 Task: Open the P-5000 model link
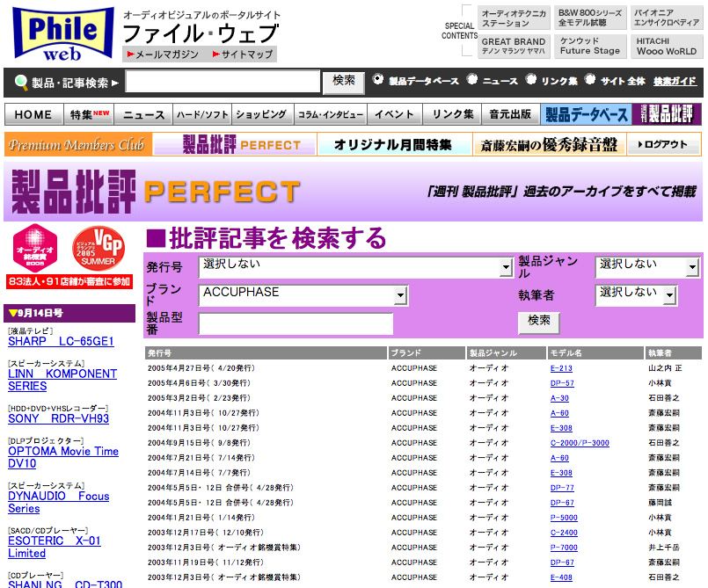(x=564, y=517)
